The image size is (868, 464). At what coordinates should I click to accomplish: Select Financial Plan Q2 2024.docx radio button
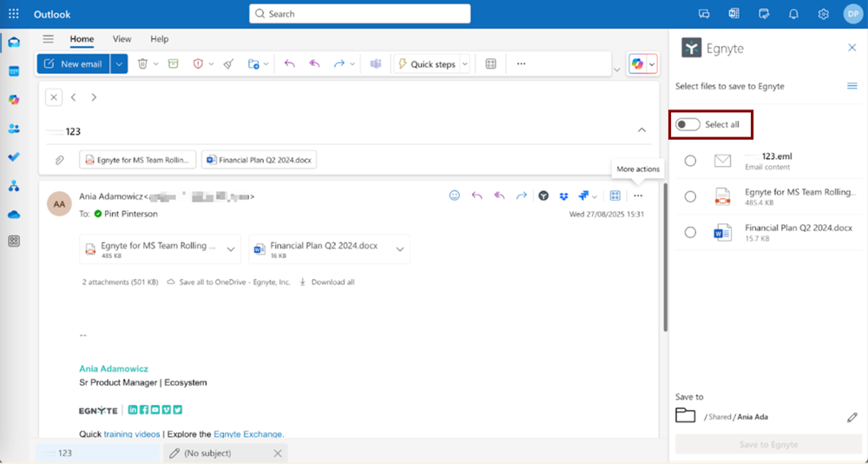click(x=690, y=232)
